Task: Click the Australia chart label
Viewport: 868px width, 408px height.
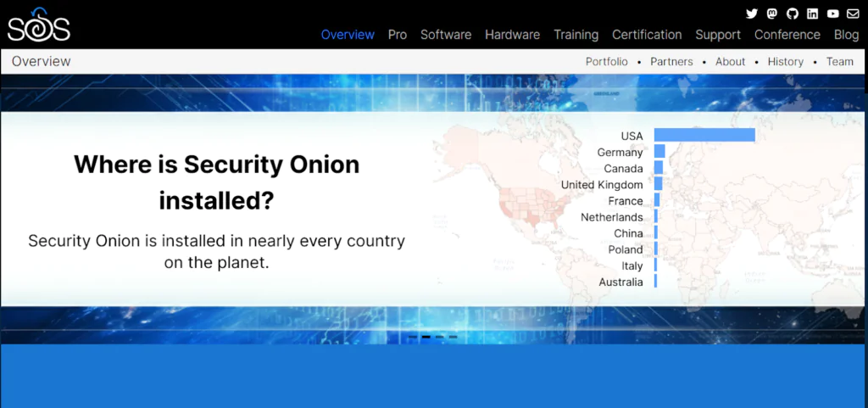Action: (x=620, y=282)
